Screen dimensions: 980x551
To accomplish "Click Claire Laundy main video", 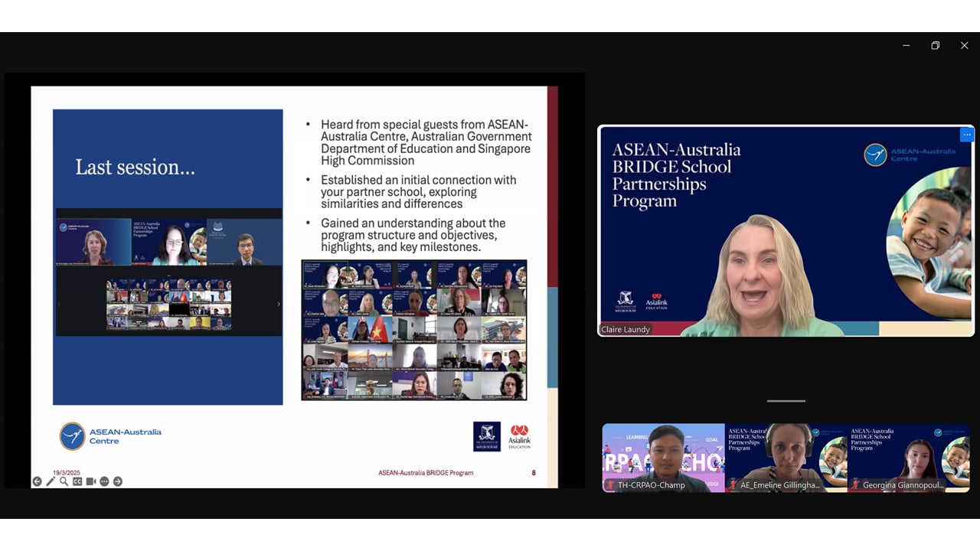I will pos(786,231).
